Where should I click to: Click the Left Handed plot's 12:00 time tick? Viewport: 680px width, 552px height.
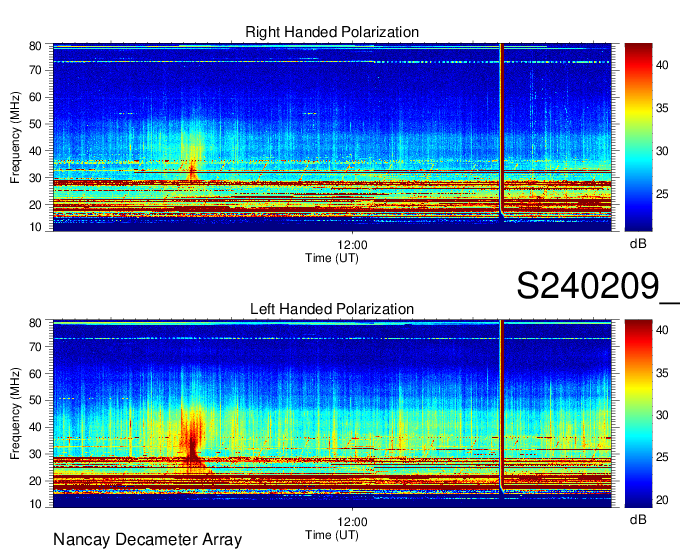(x=353, y=522)
